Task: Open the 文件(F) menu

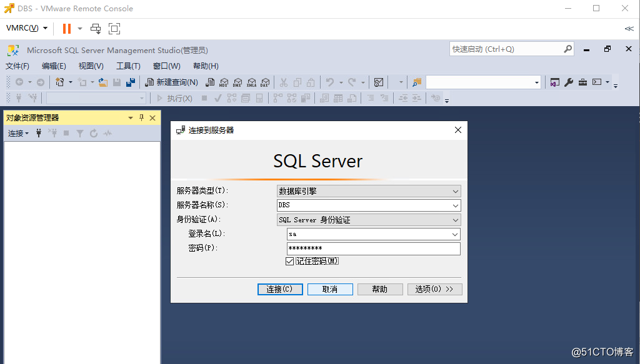Action: 17,66
